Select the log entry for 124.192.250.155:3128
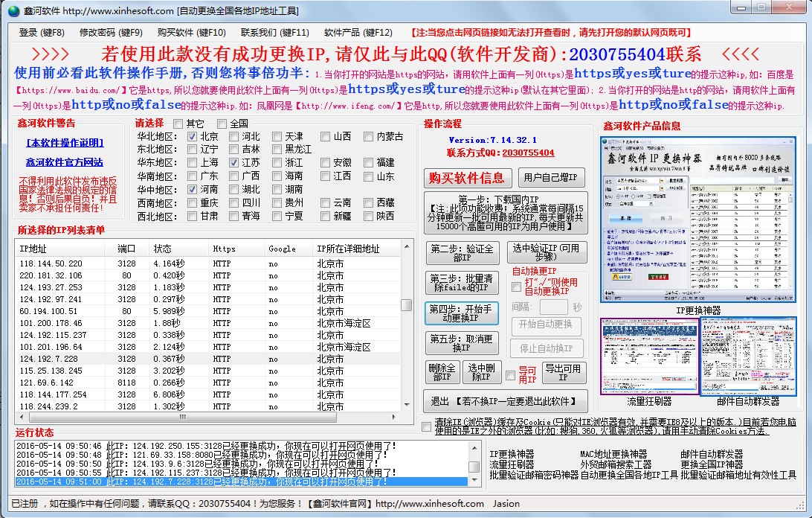The height and width of the screenshot is (518, 812). 242,446
